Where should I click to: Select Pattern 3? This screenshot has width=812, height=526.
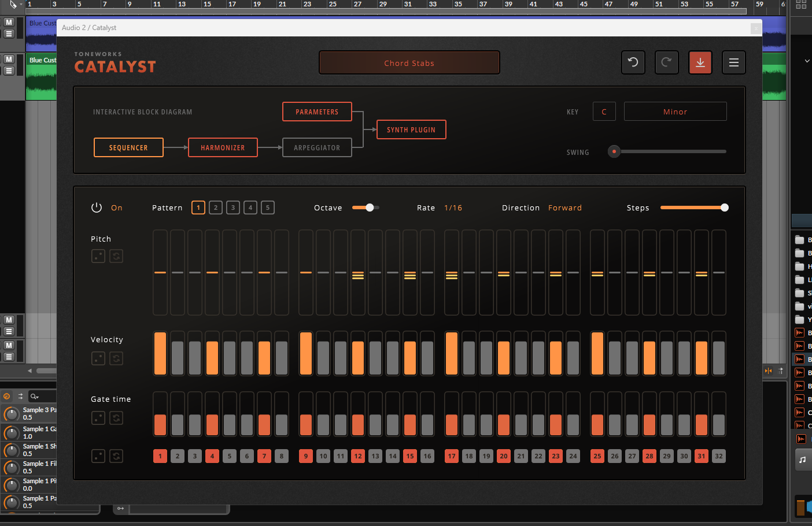click(233, 208)
